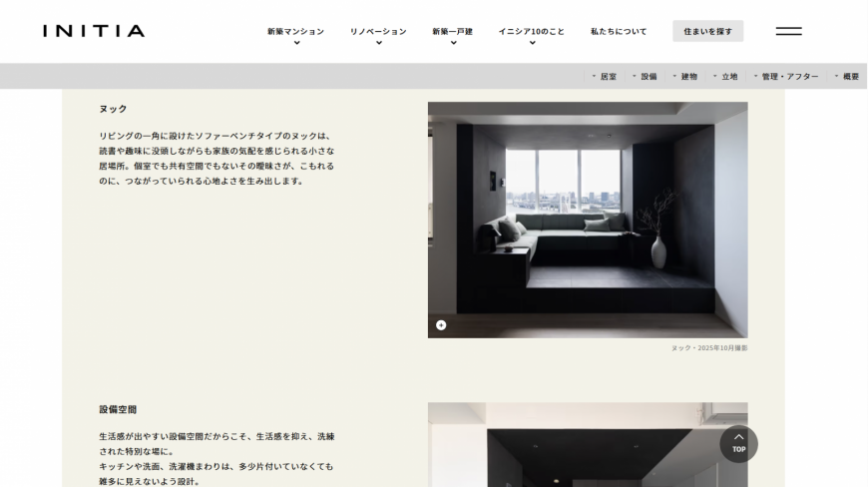The image size is (868, 487).
Task: Jump to the 居室 section
Action: point(605,77)
